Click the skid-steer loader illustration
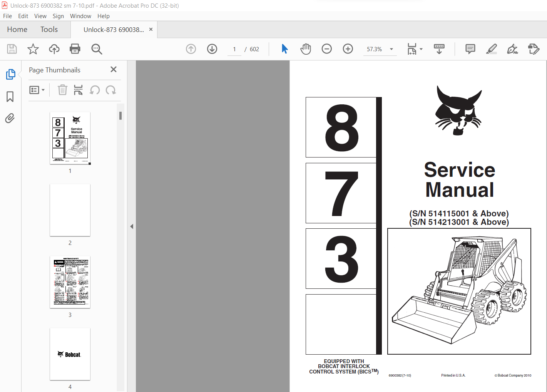 click(459, 291)
